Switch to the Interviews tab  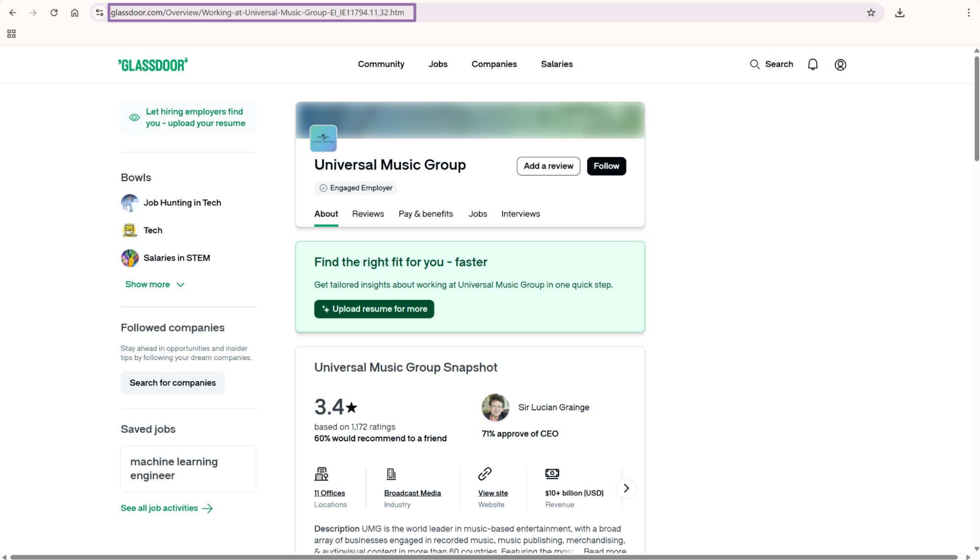pos(521,214)
